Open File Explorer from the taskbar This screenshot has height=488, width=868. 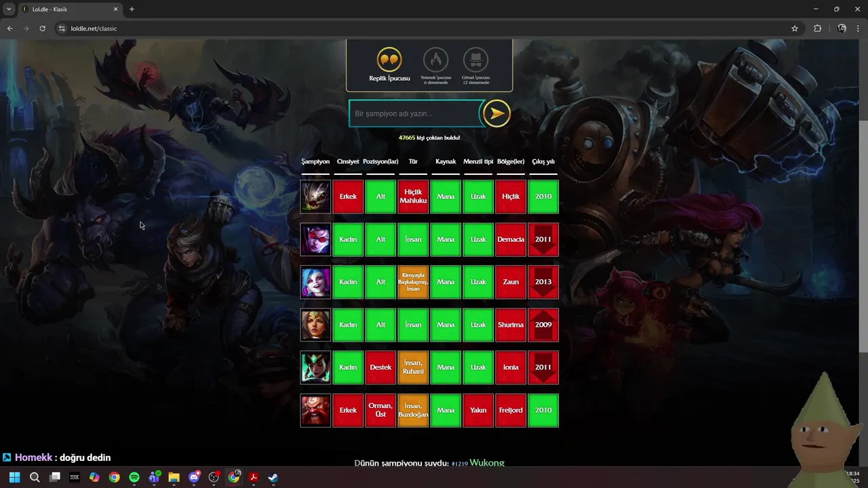(x=174, y=477)
